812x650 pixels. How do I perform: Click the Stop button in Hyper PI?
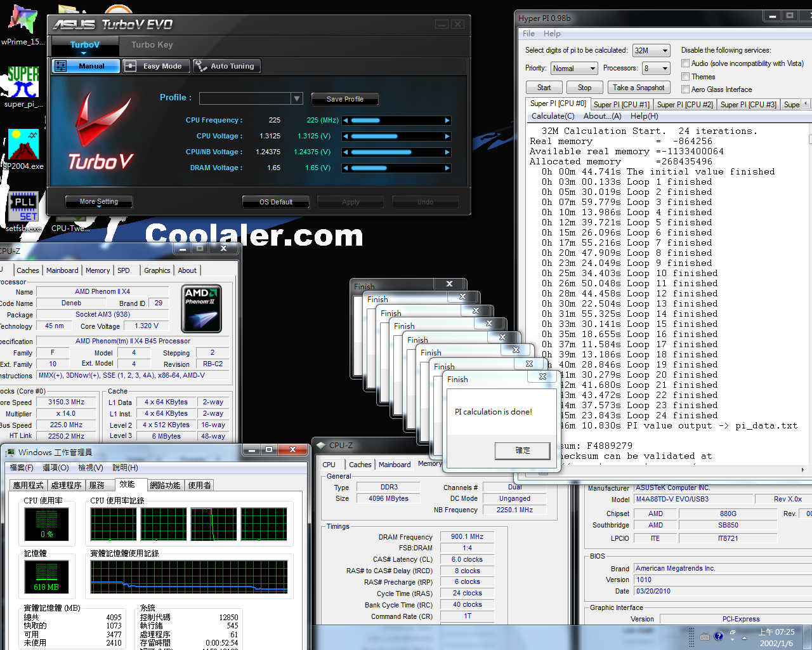(585, 88)
